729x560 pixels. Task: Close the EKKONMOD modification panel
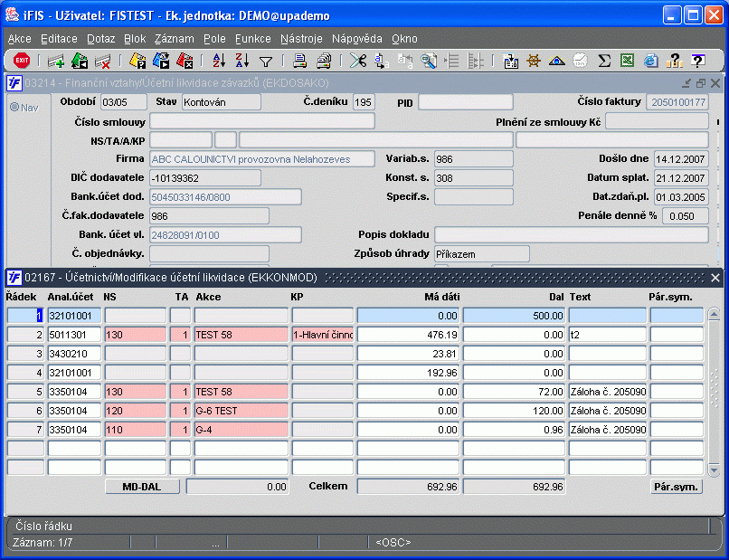tap(715, 278)
